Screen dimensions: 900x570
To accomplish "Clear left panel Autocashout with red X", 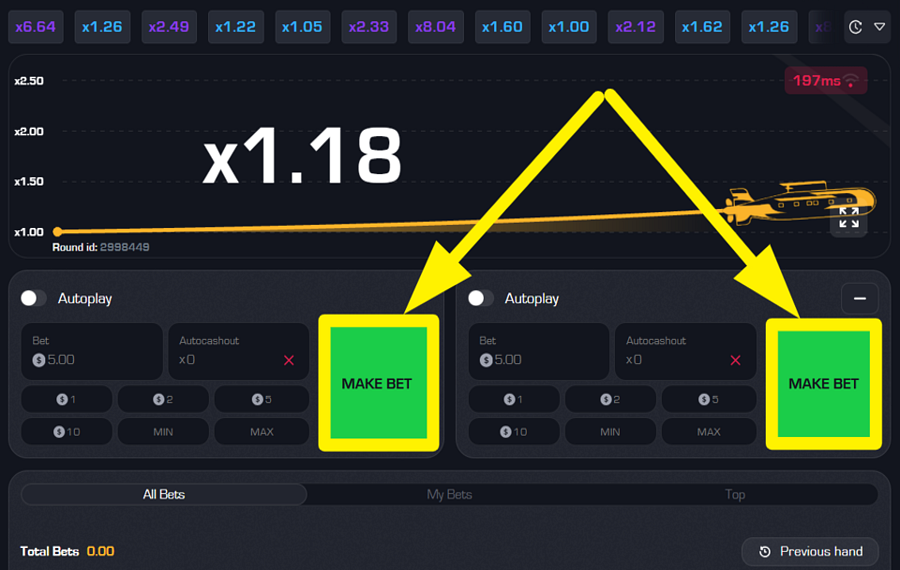I will [x=289, y=360].
